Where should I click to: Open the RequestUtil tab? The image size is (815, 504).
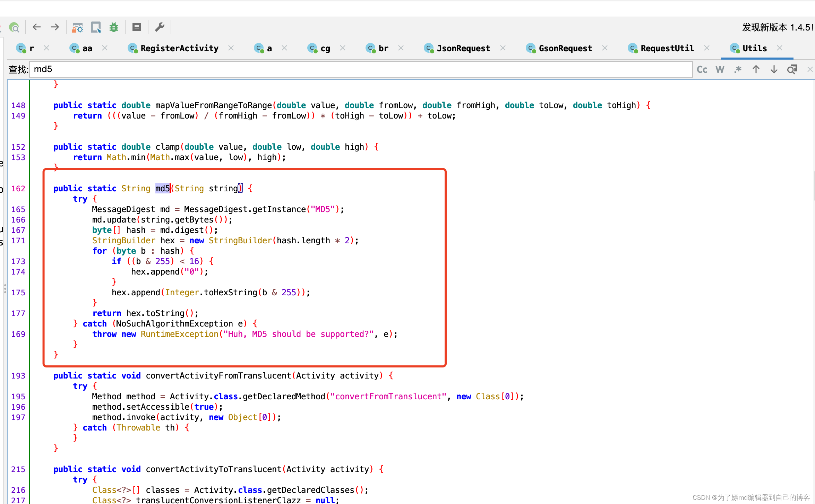click(x=661, y=48)
